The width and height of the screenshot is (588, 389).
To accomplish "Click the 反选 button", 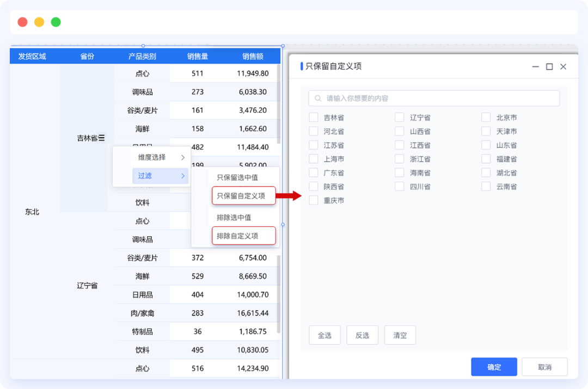I will click(x=362, y=335).
